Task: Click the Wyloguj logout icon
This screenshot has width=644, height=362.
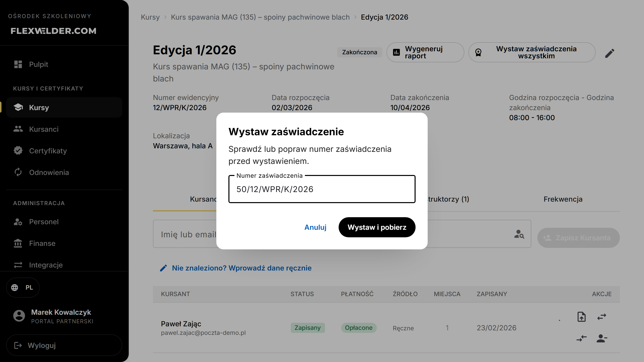Action: 18,345
